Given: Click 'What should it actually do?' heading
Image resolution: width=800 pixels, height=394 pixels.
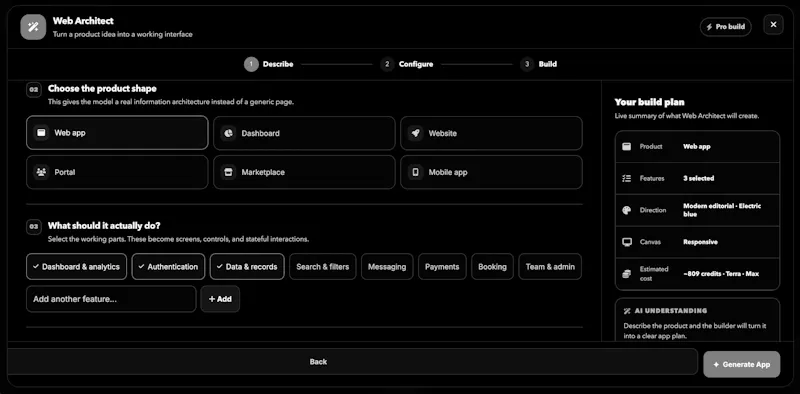Looking at the screenshot, I should pos(104,226).
